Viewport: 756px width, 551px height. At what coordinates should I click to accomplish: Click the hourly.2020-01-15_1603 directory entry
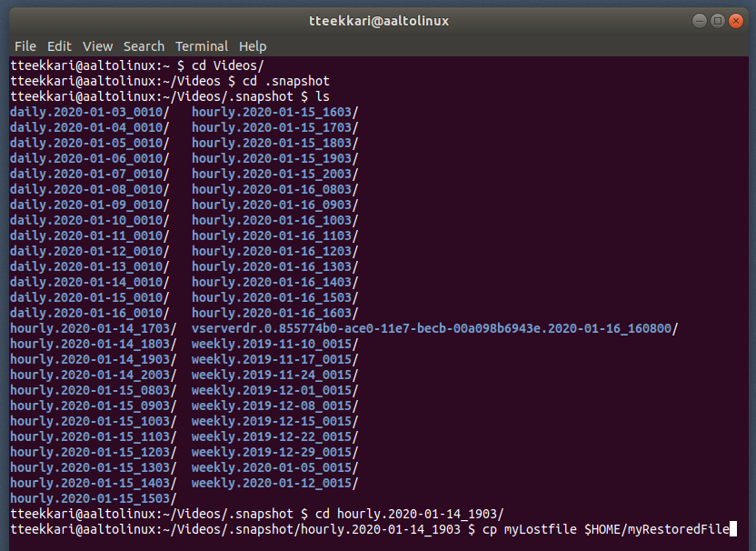[x=274, y=112]
